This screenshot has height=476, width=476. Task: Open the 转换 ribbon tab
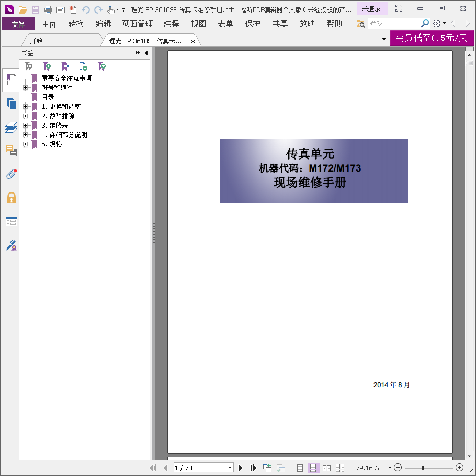point(76,24)
